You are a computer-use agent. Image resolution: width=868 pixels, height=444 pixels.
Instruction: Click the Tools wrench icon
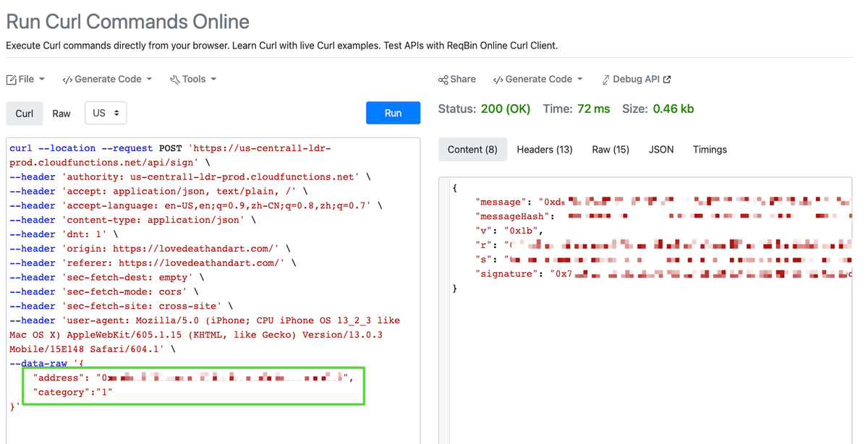174,80
